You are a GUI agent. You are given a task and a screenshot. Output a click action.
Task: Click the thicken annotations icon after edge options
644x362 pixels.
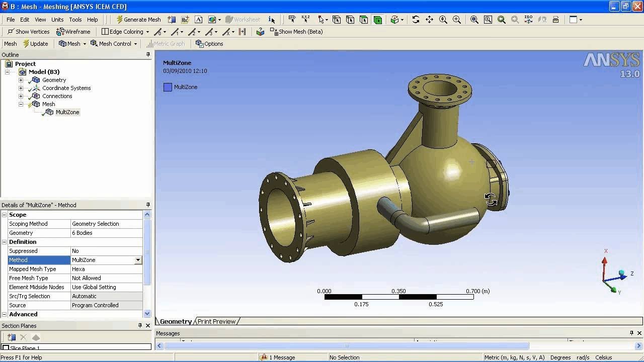(x=243, y=32)
